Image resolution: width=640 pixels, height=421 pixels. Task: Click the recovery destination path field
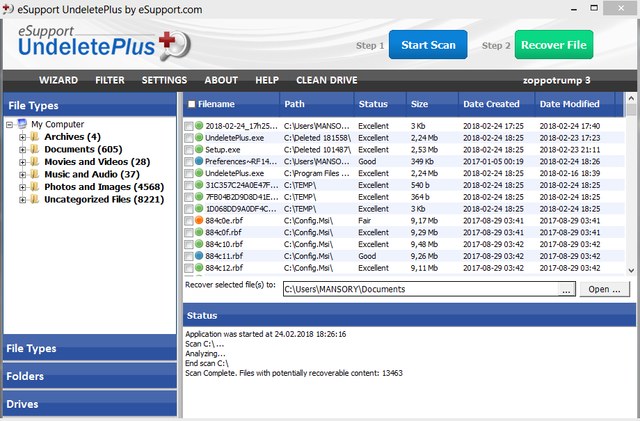[x=418, y=290]
